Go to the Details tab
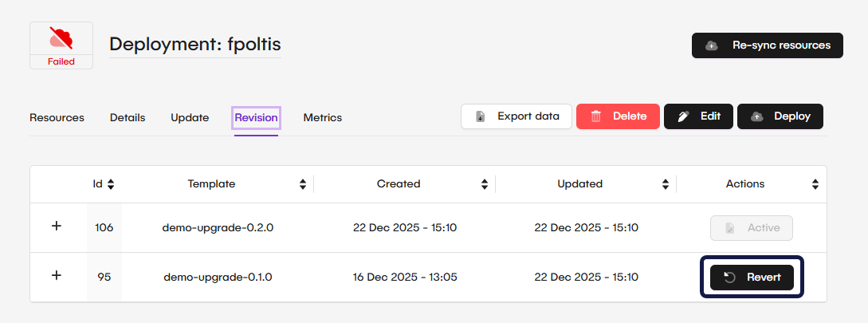The width and height of the screenshot is (868, 323). [128, 118]
